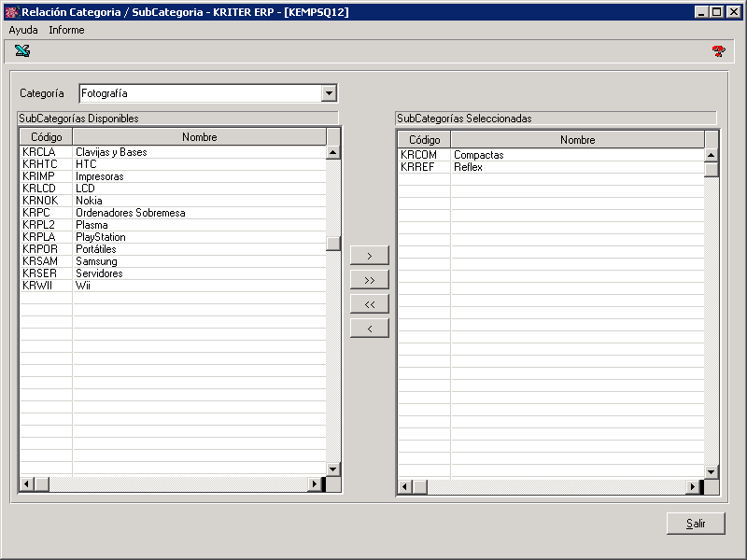Select the Ordenadores Sobremesa row
The image size is (747, 560).
(173, 213)
